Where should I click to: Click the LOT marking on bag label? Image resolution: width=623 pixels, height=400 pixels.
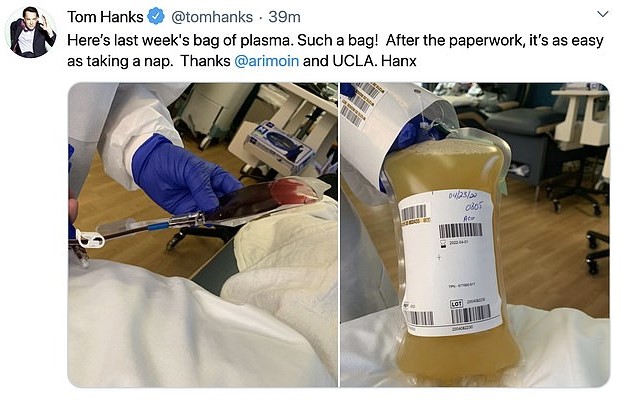[456, 303]
